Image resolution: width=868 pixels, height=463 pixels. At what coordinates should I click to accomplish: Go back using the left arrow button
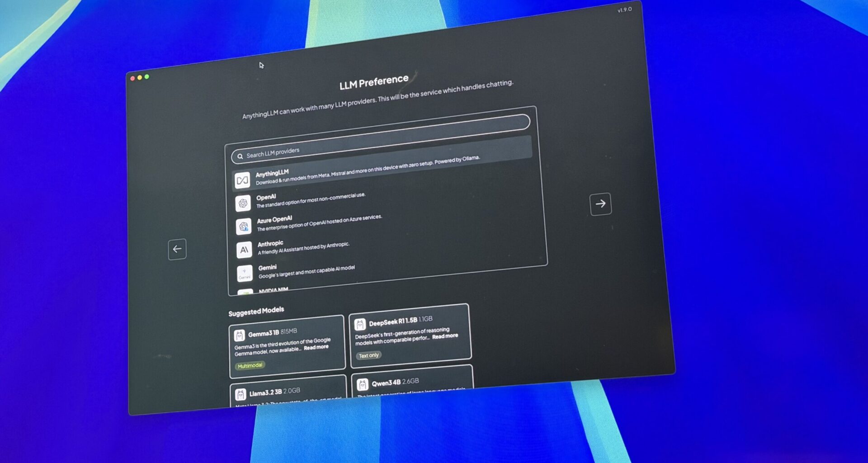click(177, 249)
